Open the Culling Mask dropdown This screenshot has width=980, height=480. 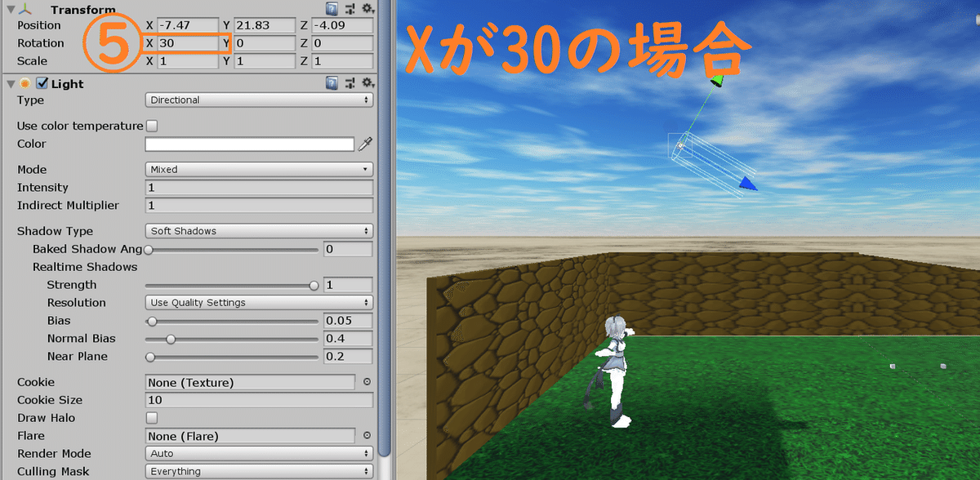[x=258, y=471]
